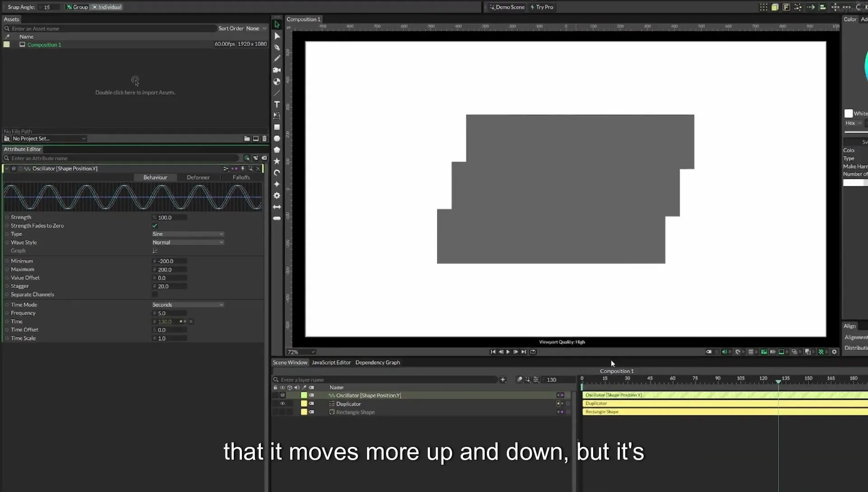This screenshot has width=868, height=492.
Task: Select the Polygon shape tool
Action: tap(277, 150)
